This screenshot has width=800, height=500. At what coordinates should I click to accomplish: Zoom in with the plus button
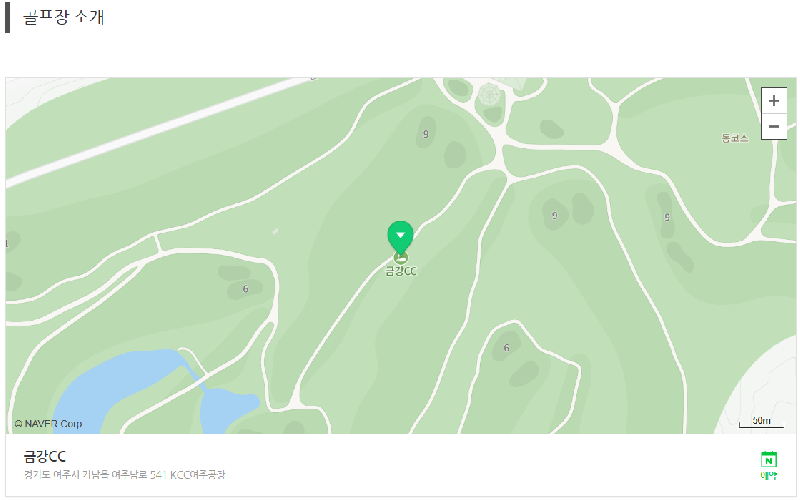click(773, 101)
